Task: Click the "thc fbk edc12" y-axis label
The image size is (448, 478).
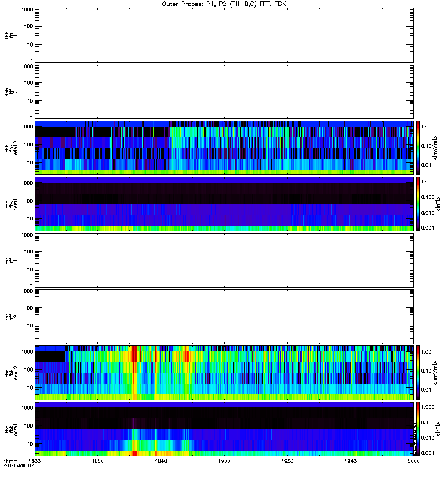Action: 11,372
